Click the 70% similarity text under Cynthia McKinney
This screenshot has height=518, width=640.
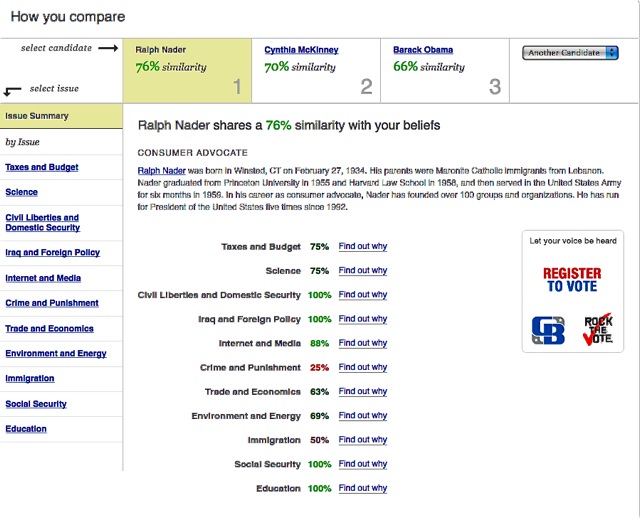pos(300,67)
